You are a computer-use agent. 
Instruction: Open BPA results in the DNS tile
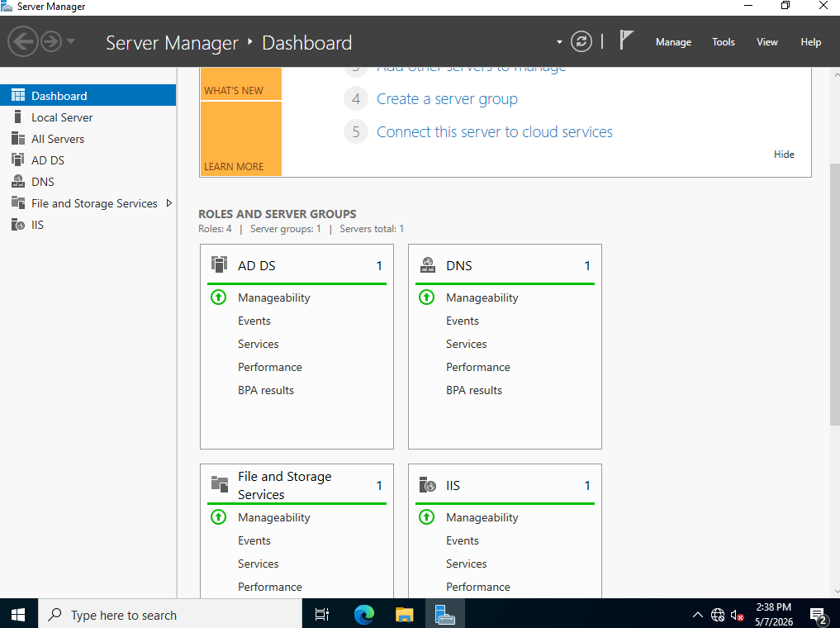coord(474,390)
